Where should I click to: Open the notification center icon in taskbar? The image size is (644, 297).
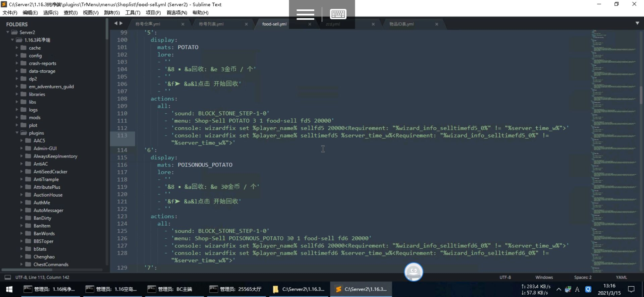631,289
